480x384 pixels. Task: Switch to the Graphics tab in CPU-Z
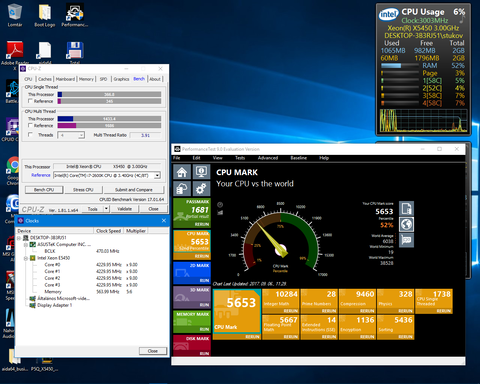click(x=121, y=79)
